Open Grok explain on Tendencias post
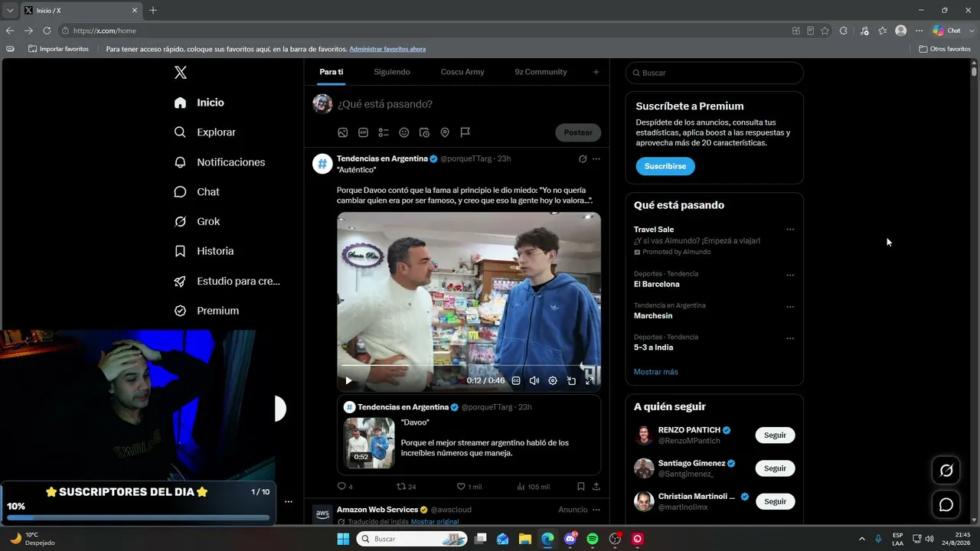This screenshot has width=980, height=551. coord(583,159)
